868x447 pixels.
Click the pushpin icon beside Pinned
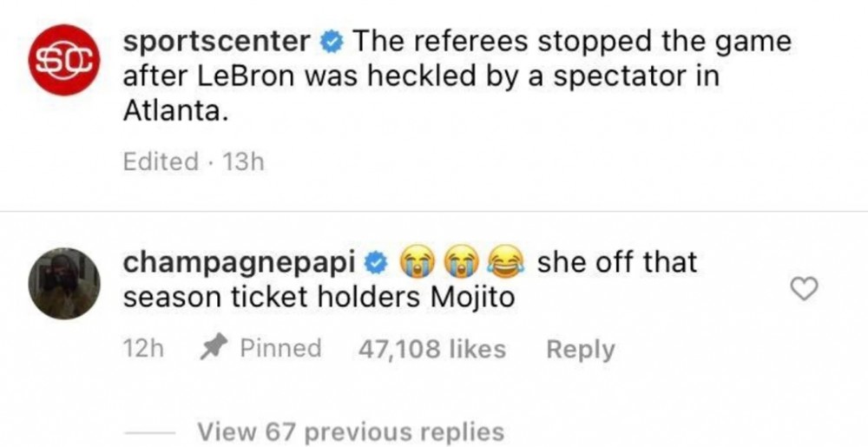[x=214, y=349]
